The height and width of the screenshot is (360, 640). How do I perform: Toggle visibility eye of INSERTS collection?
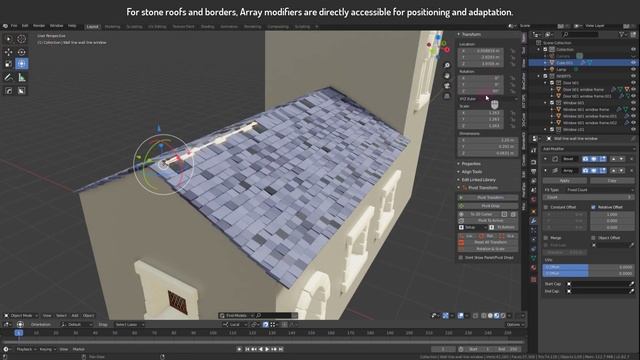click(633, 76)
